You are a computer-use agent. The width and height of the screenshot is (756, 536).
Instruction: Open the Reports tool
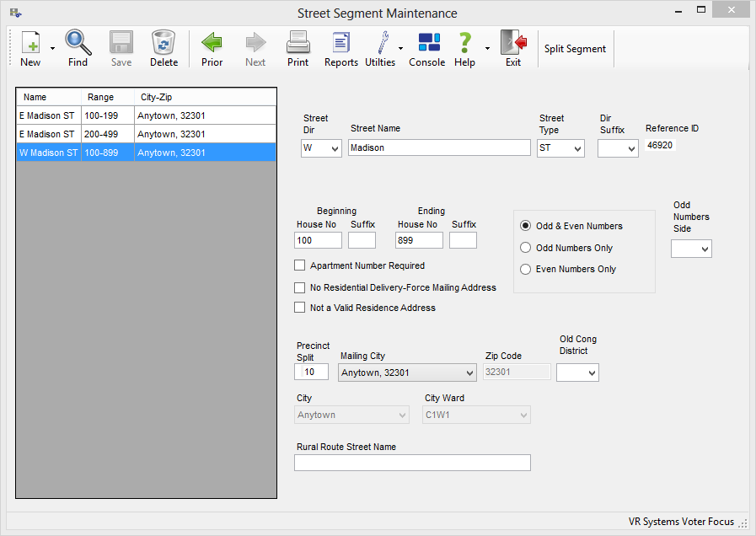coord(341,48)
